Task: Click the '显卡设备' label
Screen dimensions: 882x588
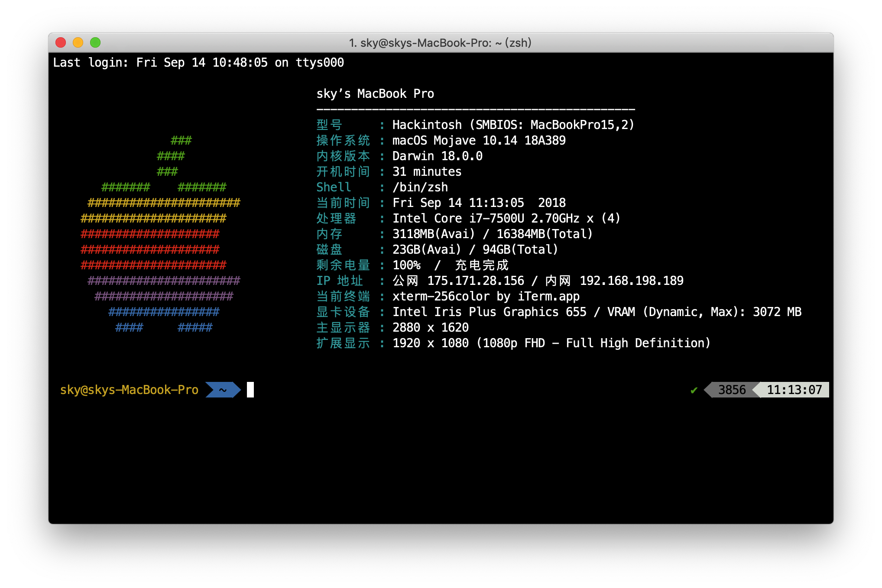Action: pyautogui.click(x=343, y=312)
